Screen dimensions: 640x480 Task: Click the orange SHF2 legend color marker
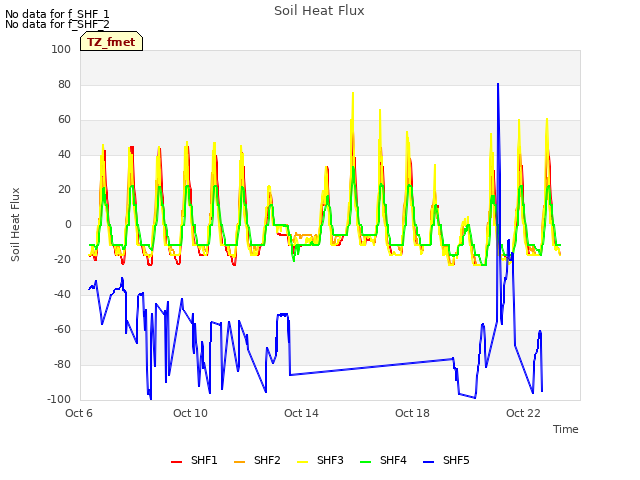240,462
